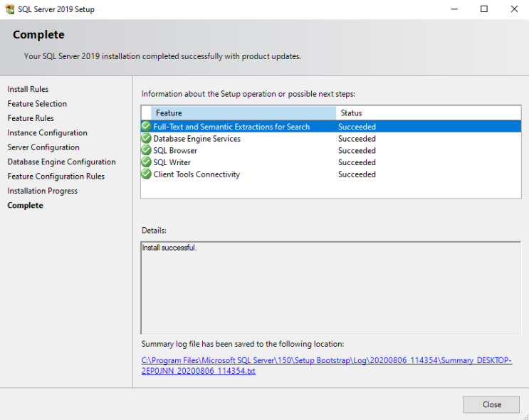Select the Client Tools Connectivity row
Image resolution: width=529 pixels, height=420 pixels.
331,174
